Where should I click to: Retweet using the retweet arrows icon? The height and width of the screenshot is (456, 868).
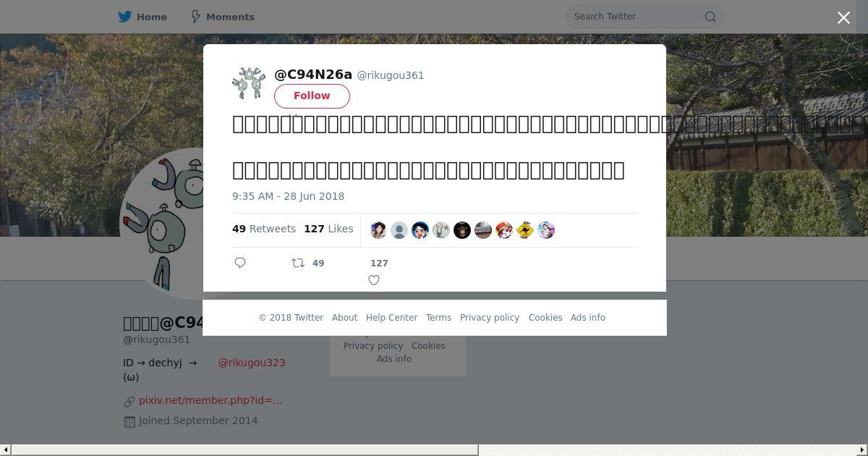click(297, 263)
